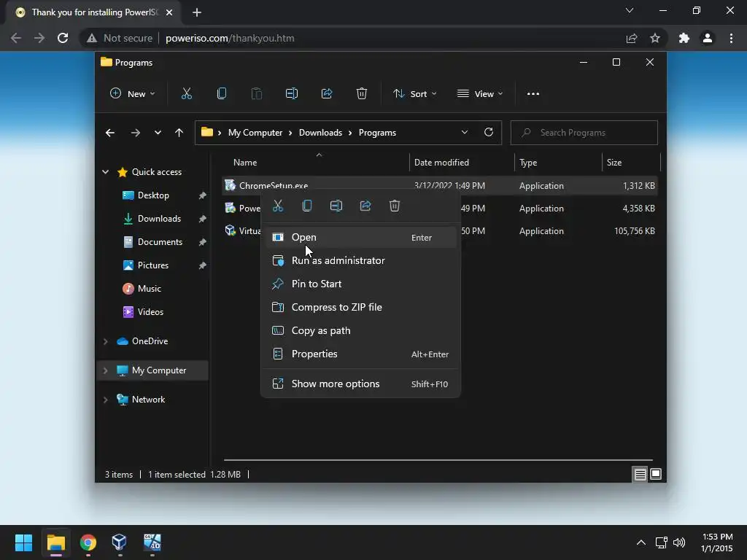Collapse Quick access tree
This screenshot has height=560, width=747.
coord(105,172)
